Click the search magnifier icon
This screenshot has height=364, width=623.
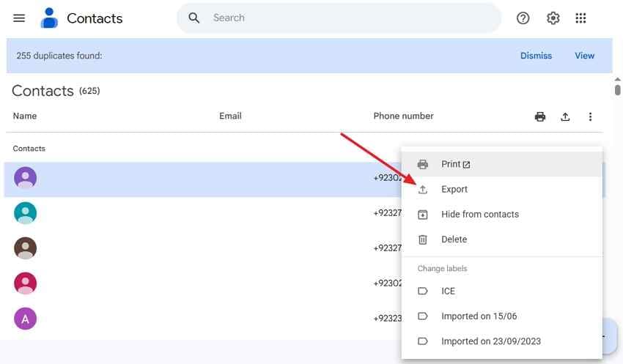click(194, 18)
